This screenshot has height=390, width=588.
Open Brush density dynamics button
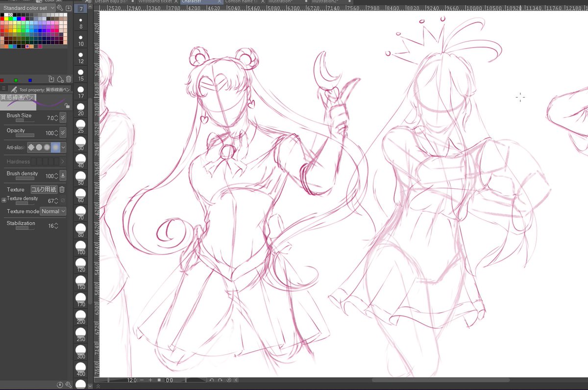coord(63,176)
